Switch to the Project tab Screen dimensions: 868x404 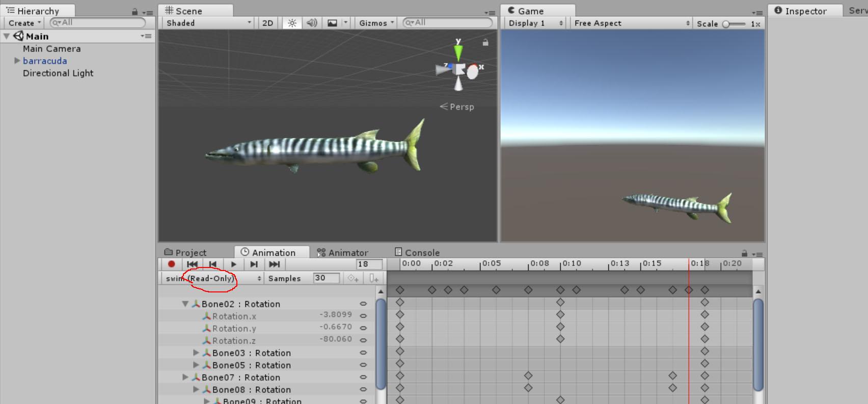[185, 253]
